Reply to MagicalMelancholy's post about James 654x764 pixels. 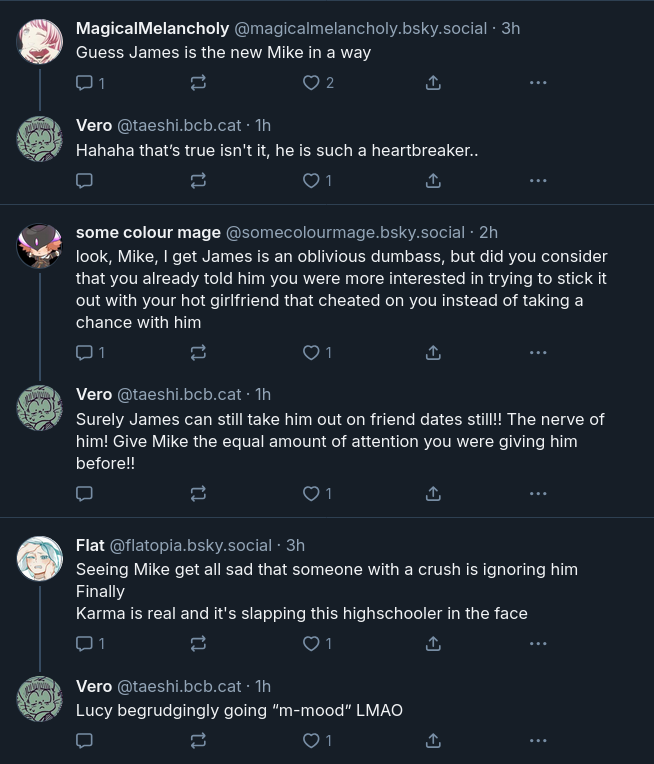pyautogui.click(x=85, y=83)
